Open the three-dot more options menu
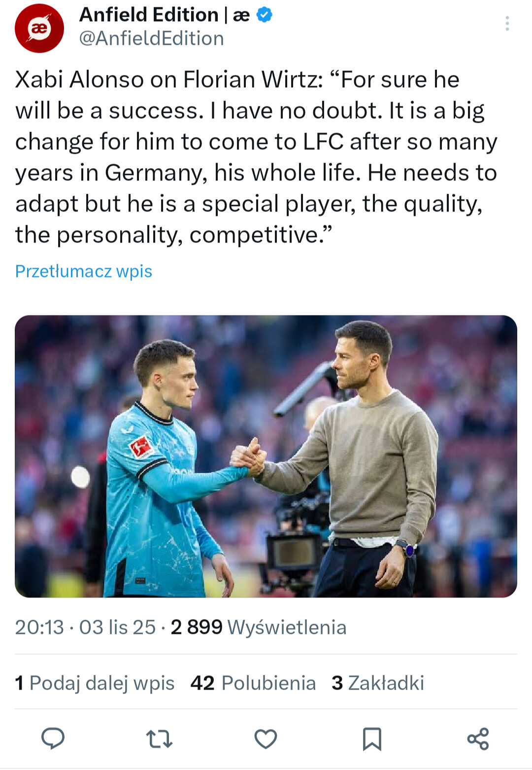Image resolution: width=532 pixels, height=770 pixels. coord(507,24)
